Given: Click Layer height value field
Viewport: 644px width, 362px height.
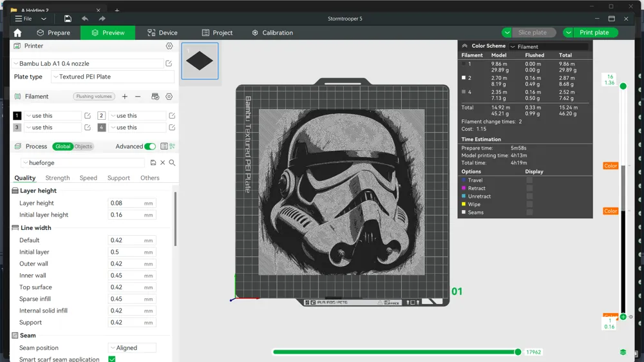Looking at the screenshot, I should coord(132,203).
